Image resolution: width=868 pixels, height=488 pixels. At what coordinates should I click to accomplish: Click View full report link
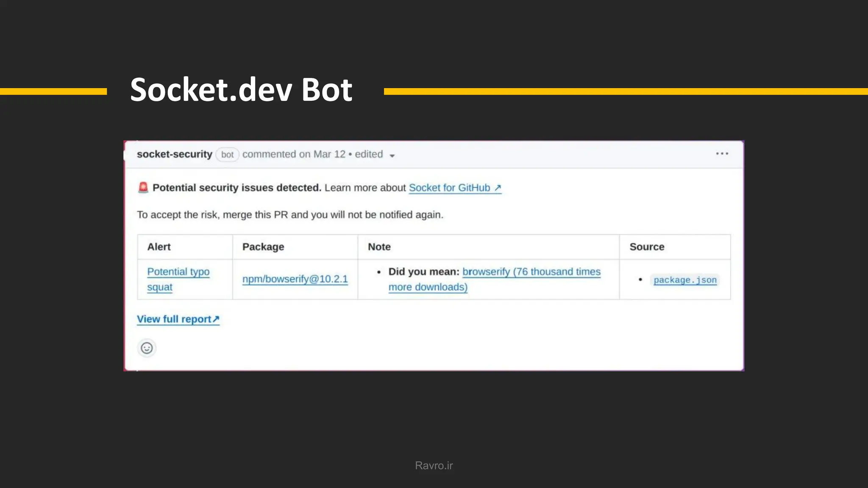(178, 319)
